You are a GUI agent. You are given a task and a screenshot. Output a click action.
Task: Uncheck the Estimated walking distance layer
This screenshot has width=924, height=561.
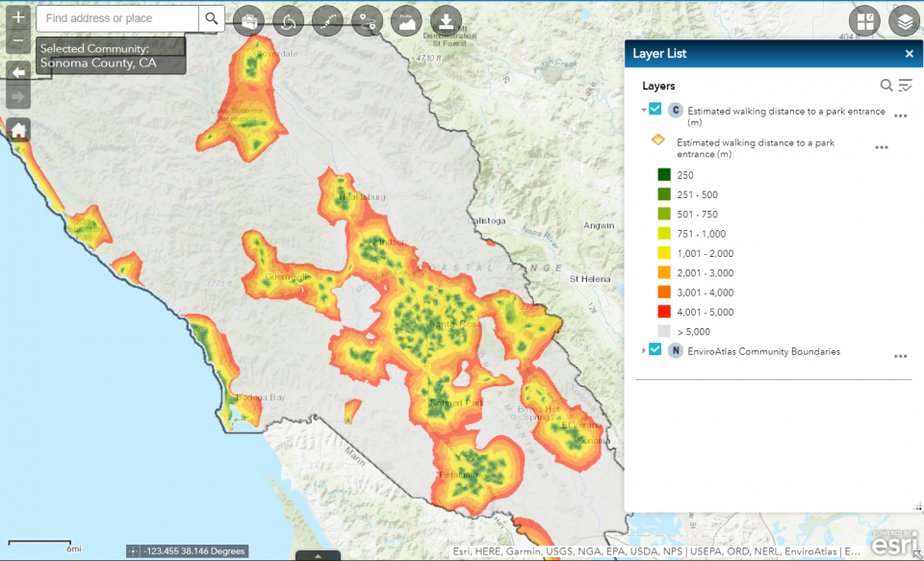[654, 110]
